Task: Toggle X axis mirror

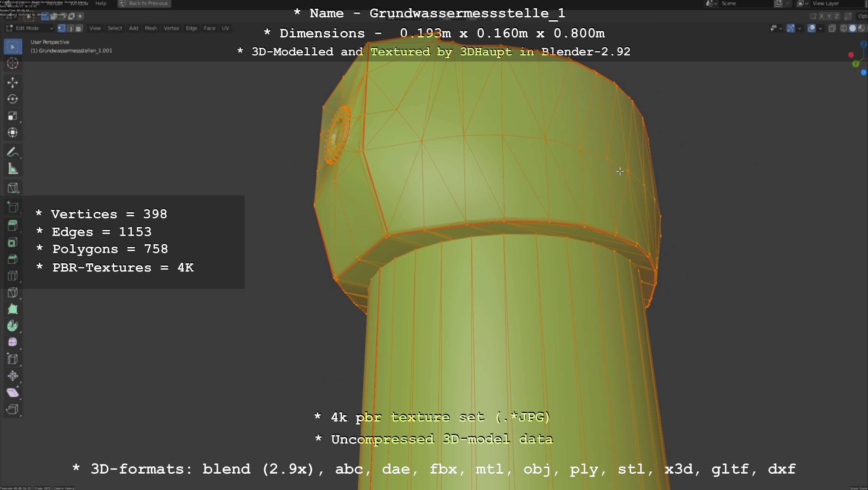Action: click(x=822, y=16)
